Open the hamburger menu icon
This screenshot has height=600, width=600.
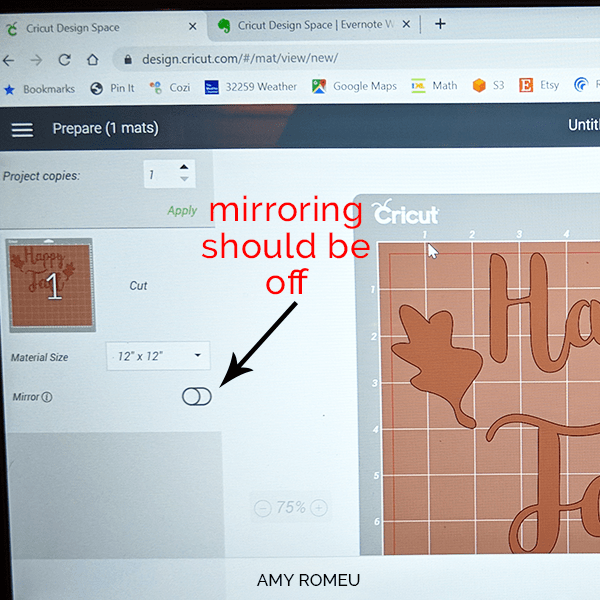tap(22, 130)
